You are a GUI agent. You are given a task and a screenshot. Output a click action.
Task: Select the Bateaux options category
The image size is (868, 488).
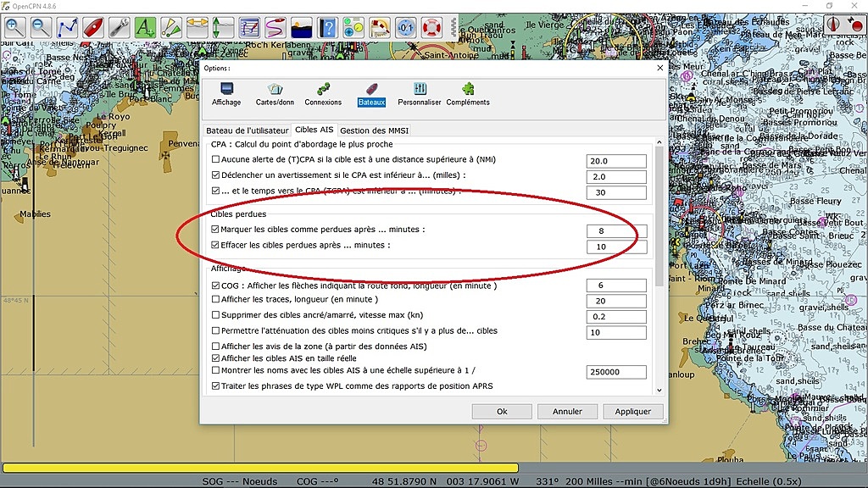371,94
